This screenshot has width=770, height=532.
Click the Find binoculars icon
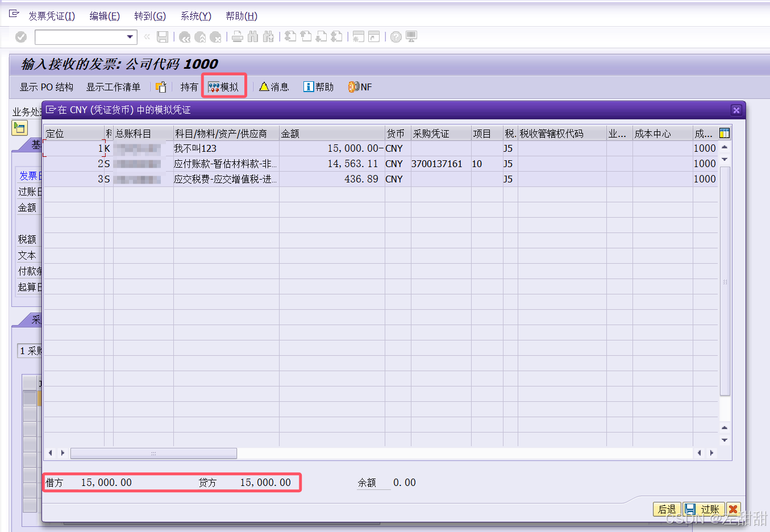(253, 37)
